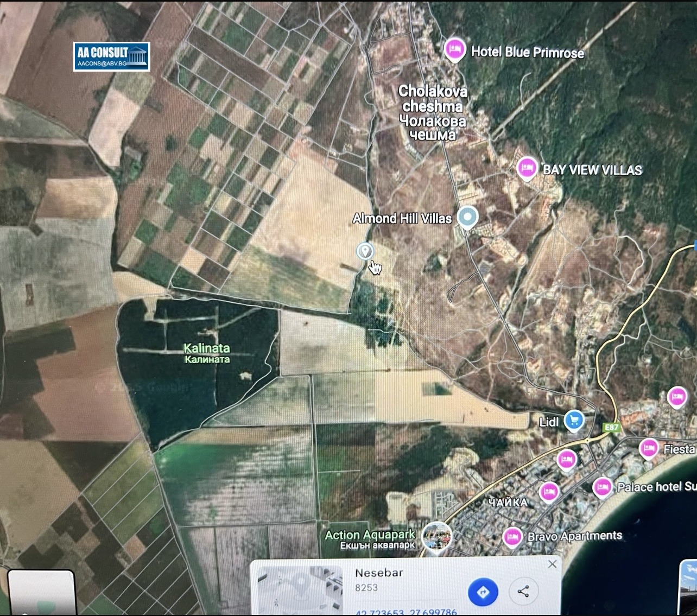Click the Cholakova cheshma place label
Screen dimensions: 697x616
pos(433,113)
